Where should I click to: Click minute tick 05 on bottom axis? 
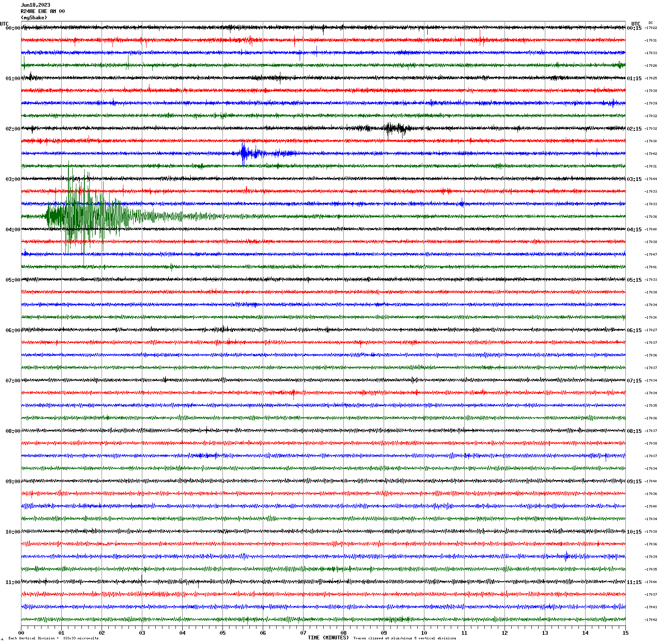222,633
